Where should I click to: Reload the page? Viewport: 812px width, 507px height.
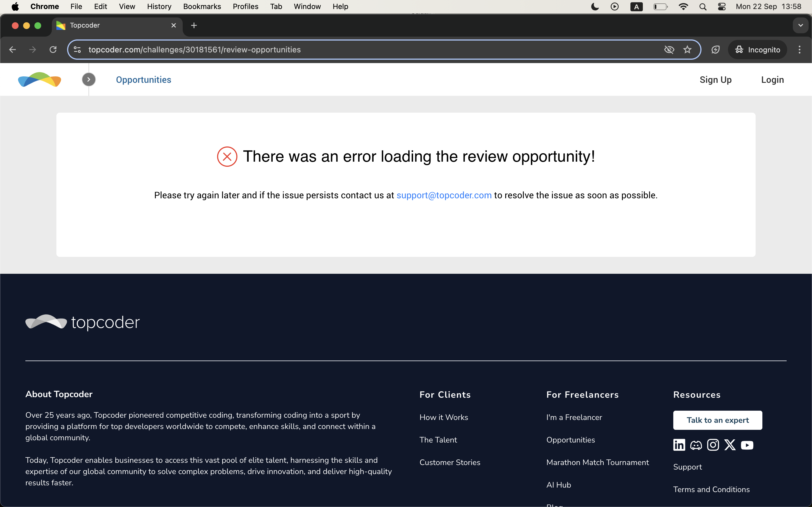pos(53,50)
